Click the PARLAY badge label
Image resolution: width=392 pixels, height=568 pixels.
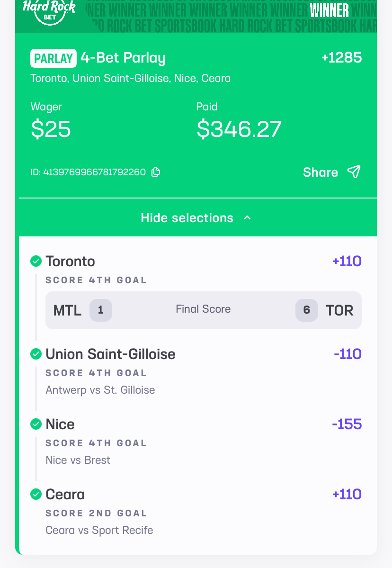click(53, 58)
